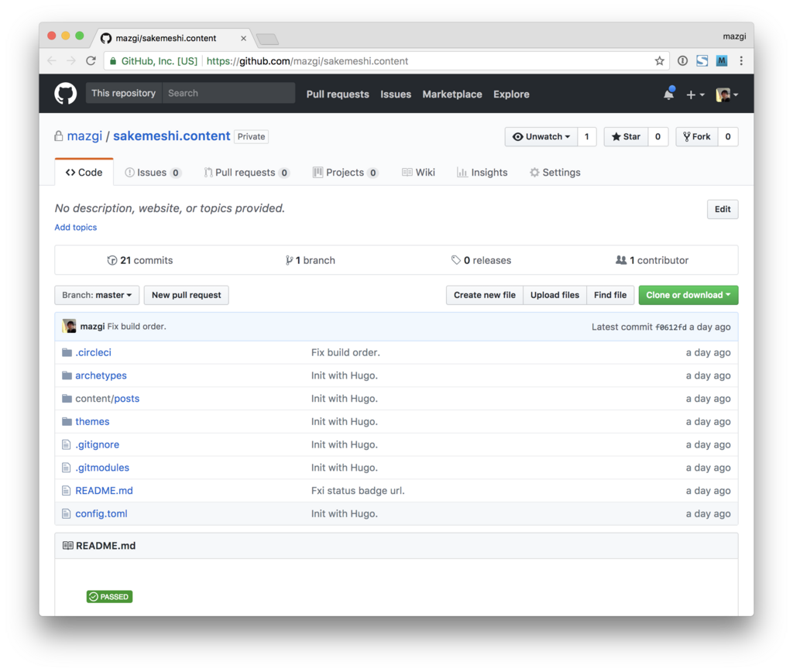This screenshot has height=672, width=793.
Task: Click Find file button
Action: coord(610,295)
